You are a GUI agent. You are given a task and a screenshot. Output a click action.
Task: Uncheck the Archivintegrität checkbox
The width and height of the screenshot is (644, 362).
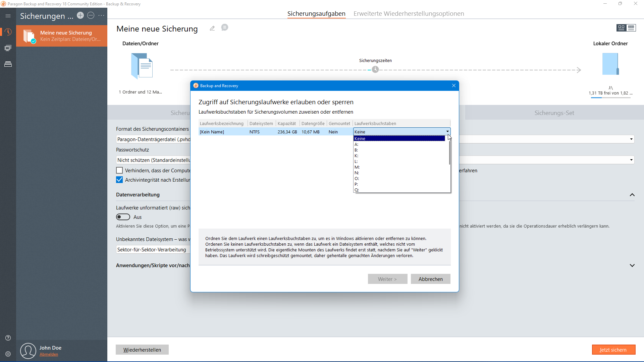coord(119,180)
